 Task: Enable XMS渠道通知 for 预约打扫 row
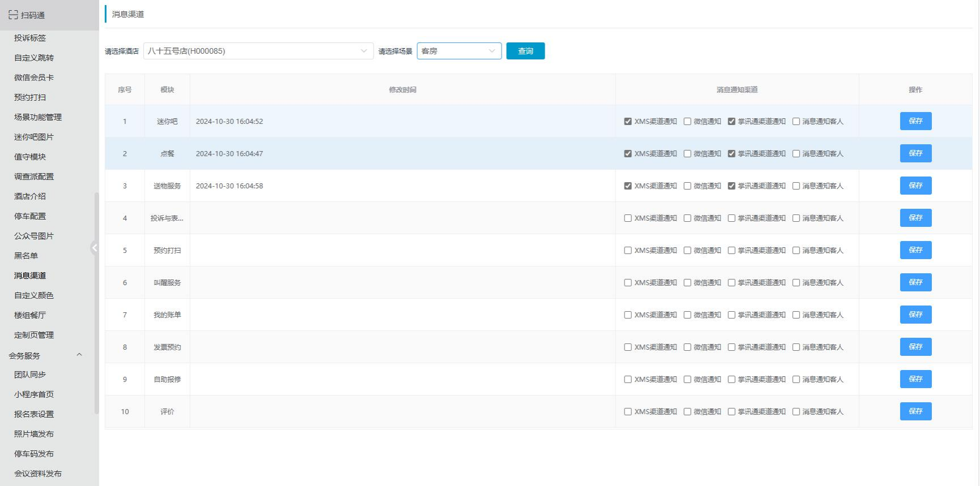628,250
